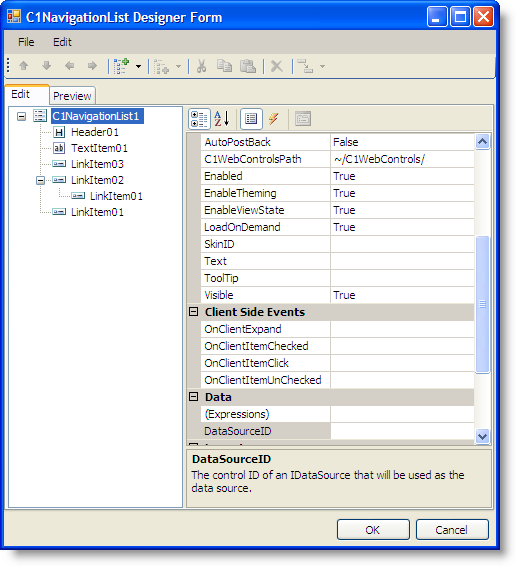Maximize the Designer Form window
This screenshot has width=516, height=566.
[x=460, y=17]
